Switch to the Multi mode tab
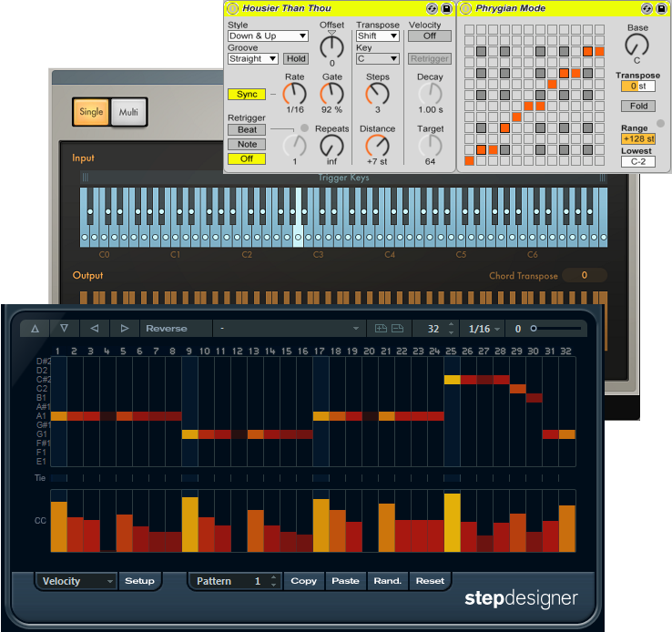 point(128,112)
